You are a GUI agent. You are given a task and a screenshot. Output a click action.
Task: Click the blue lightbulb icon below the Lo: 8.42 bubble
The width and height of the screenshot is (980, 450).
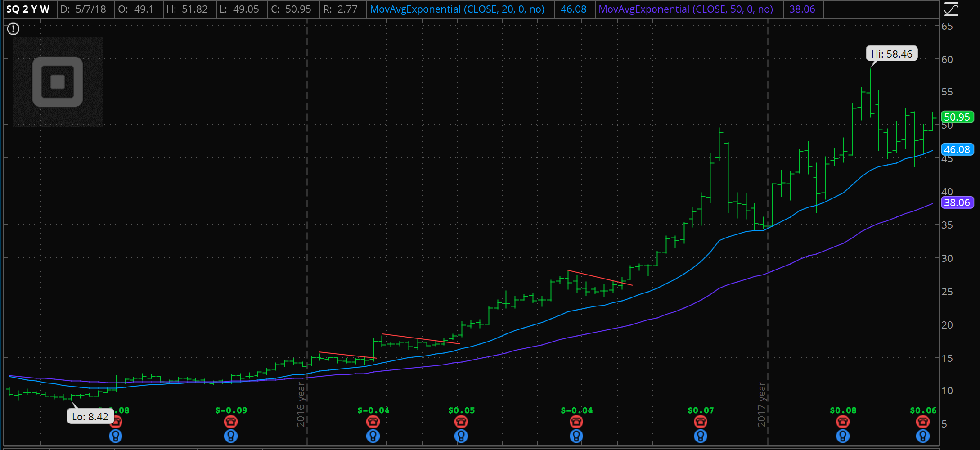point(116,436)
